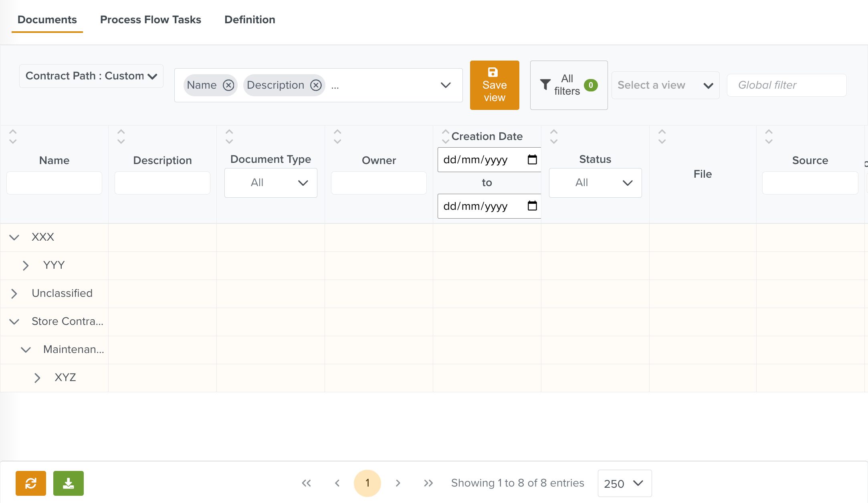Click the green download export icon
Viewport: 868px width, 503px height.
69,483
